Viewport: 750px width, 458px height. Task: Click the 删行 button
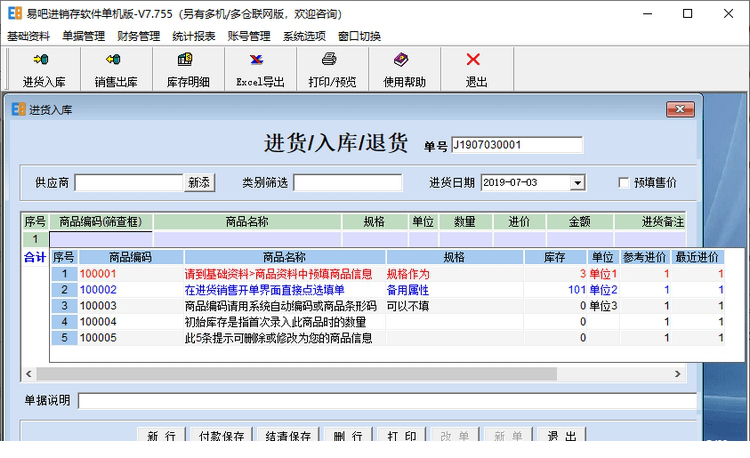[348, 435]
